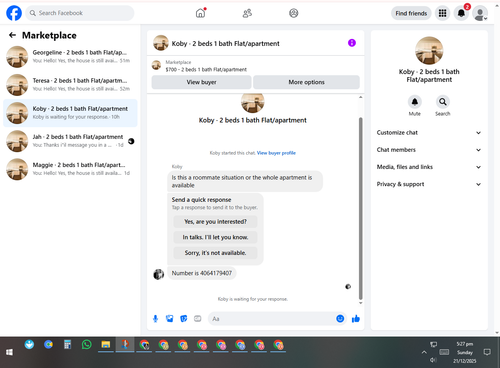Click sender avatar beside the number message
Viewport: 500px width, 368px height.
[x=159, y=274]
